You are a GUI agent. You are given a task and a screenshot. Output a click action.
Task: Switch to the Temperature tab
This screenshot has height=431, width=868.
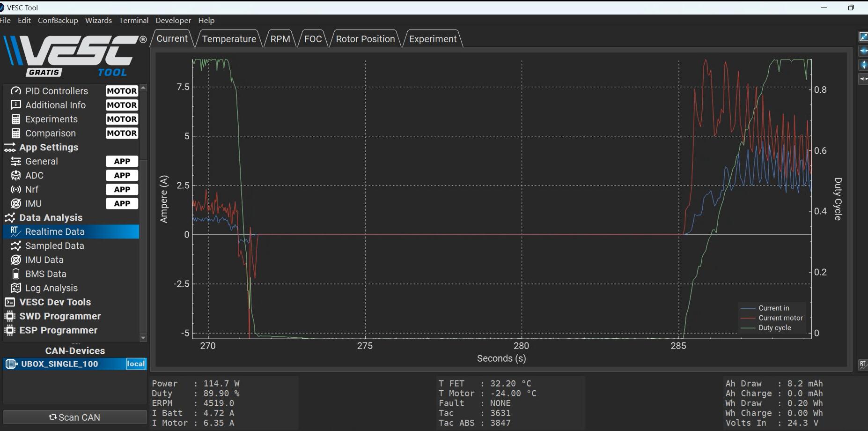coord(229,39)
